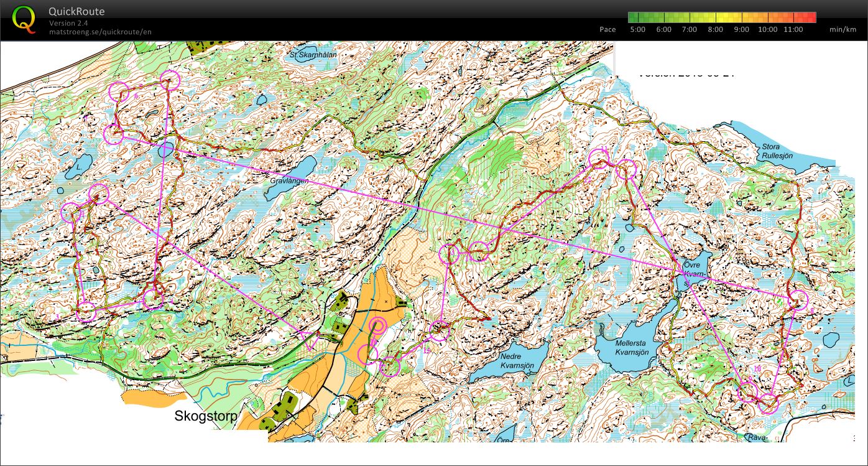Click the Skogstorp place name
The image size is (868, 466).
(x=206, y=417)
